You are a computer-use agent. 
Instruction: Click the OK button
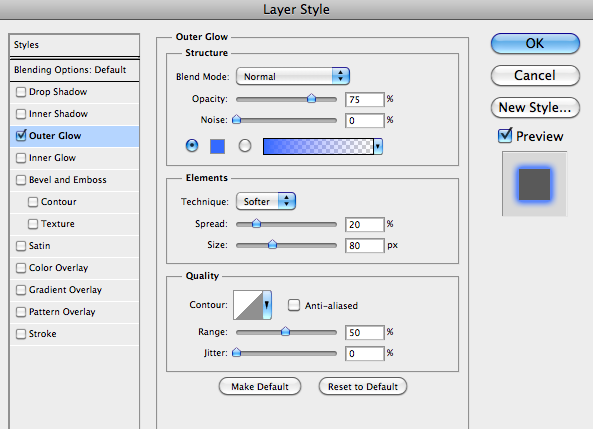pos(535,44)
